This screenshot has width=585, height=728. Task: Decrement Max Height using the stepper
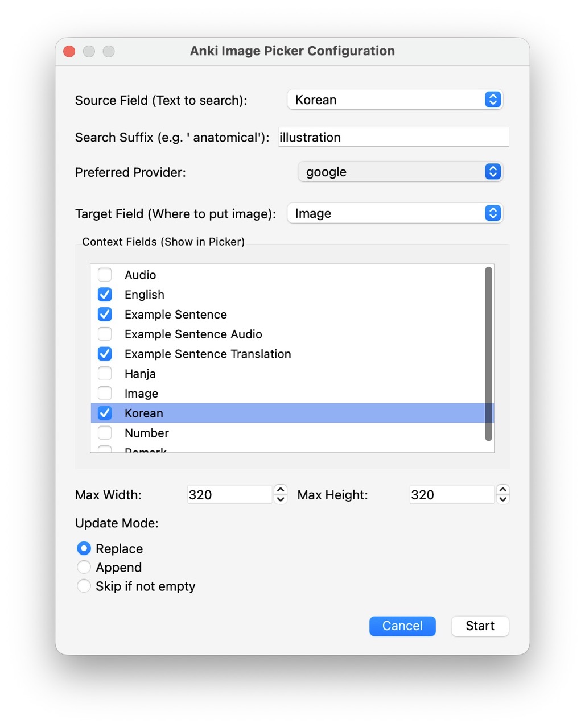coord(502,499)
